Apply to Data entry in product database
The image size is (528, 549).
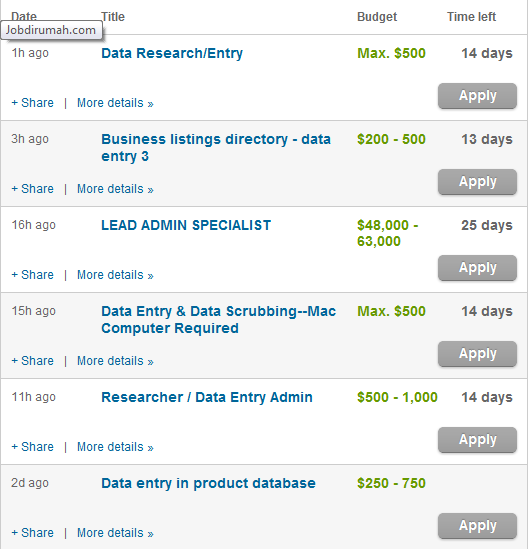[x=477, y=526]
